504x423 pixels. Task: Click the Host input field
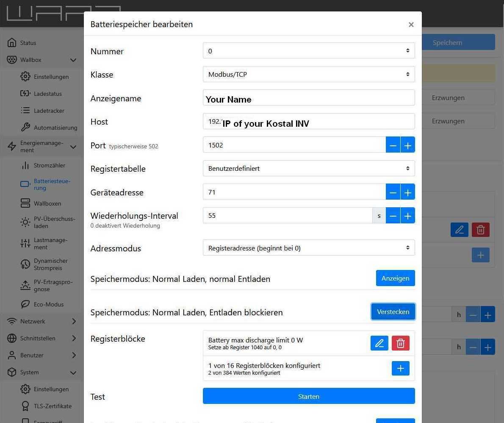click(x=308, y=122)
